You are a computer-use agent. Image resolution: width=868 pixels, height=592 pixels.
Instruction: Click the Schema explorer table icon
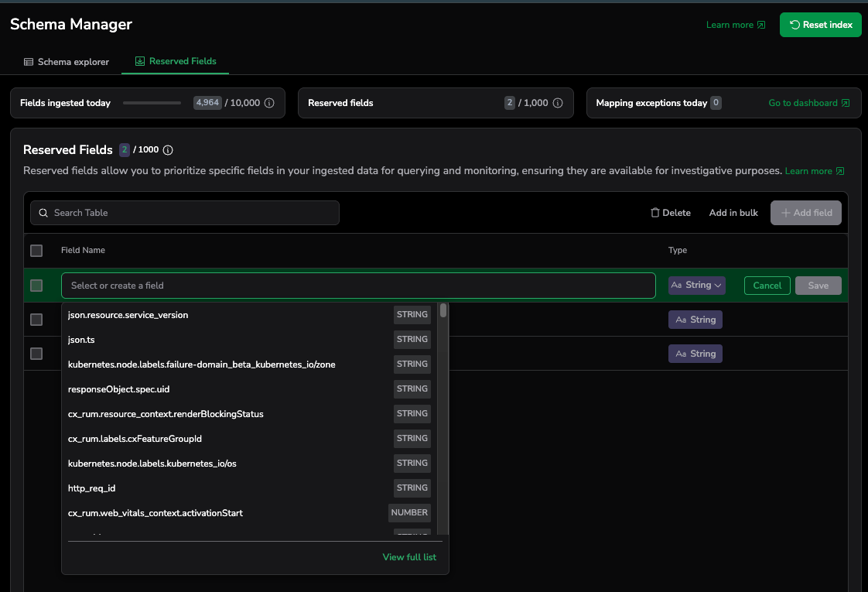pyautogui.click(x=29, y=62)
